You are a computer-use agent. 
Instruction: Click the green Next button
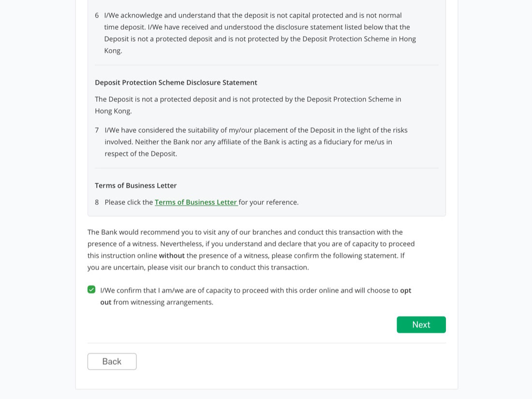coord(421,325)
